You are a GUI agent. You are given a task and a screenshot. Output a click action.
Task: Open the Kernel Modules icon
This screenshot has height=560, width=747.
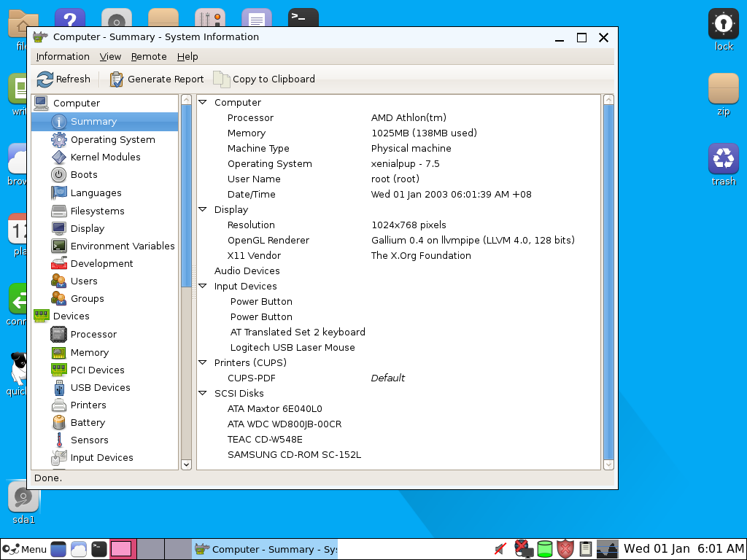[x=58, y=157]
